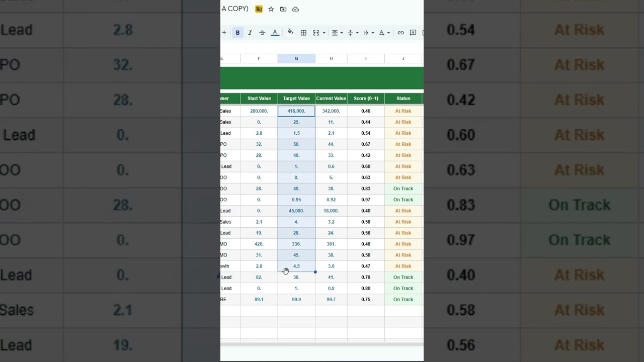Open fill color picker

[290, 33]
